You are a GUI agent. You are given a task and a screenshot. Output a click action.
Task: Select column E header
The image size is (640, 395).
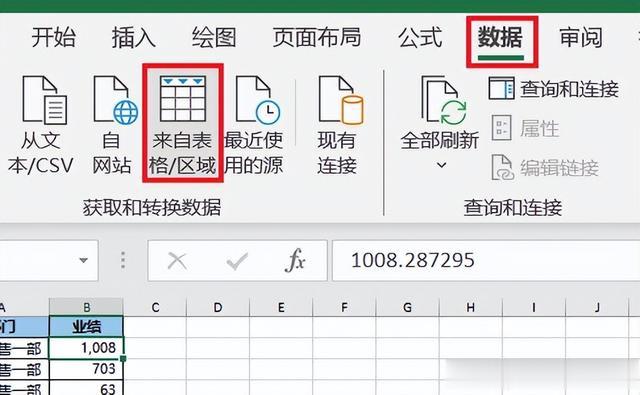281,307
